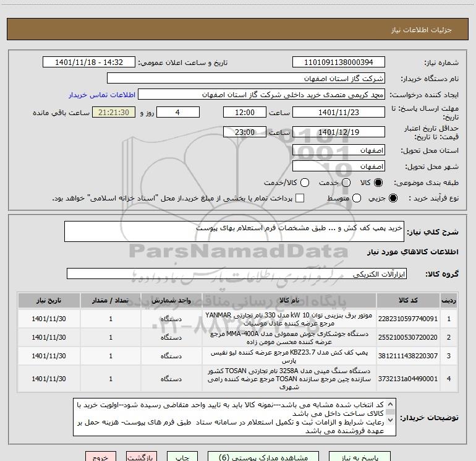Click the مشاهده مدارک پیوستی (6) button
Image resolution: width=476 pixels, height=461 pixels.
click(x=263, y=457)
